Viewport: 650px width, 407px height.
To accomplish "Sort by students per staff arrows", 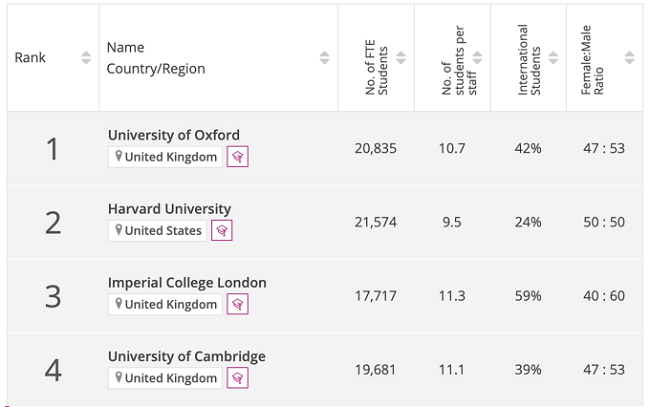I will [x=477, y=58].
